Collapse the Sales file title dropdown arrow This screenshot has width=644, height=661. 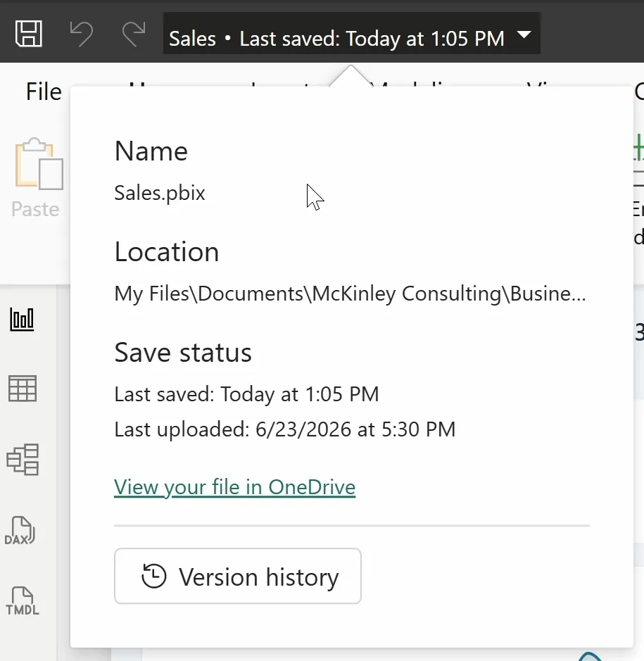click(x=524, y=34)
